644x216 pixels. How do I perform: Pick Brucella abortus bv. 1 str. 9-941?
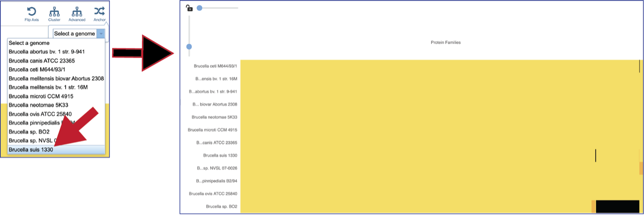(56, 52)
